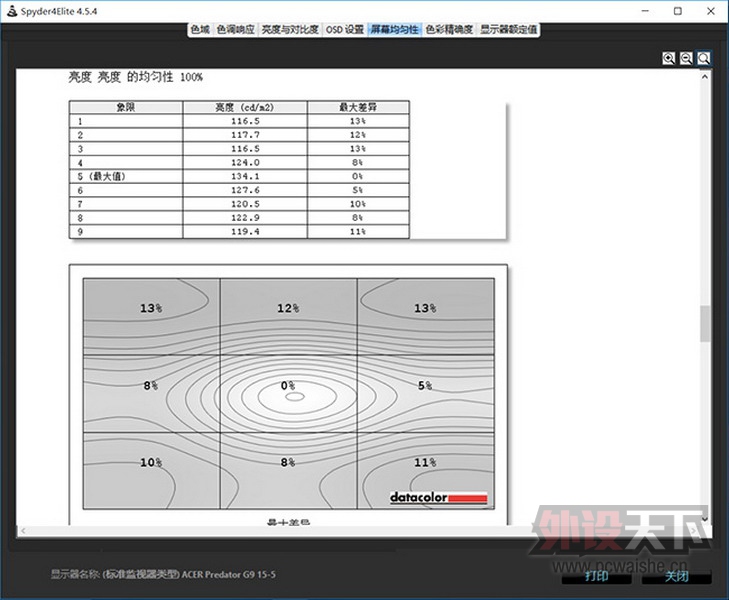
Task: Click the 11% map cell
Action: [x=425, y=471]
